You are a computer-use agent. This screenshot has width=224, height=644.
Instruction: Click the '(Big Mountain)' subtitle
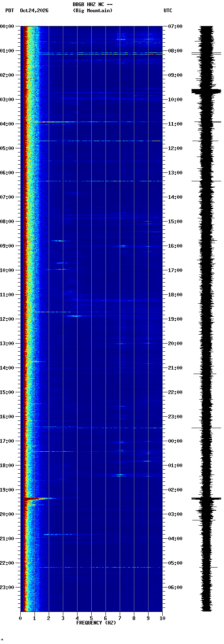93,11
